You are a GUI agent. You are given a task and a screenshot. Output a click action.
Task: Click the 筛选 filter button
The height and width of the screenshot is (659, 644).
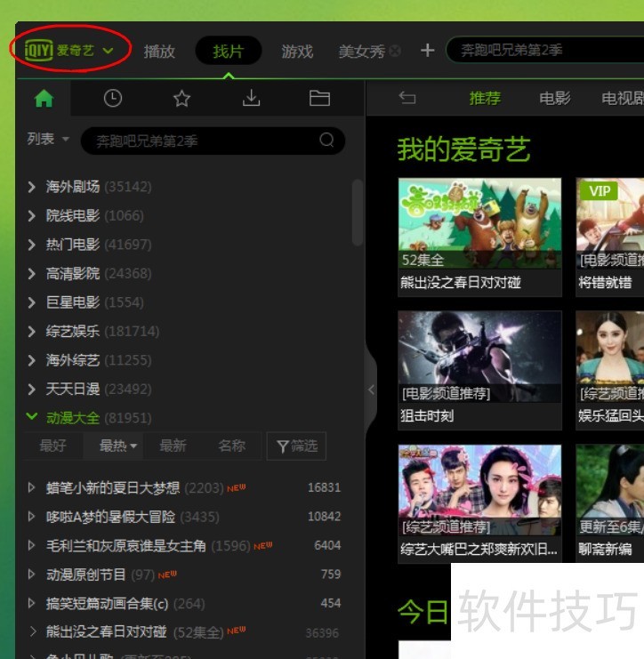click(x=297, y=446)
